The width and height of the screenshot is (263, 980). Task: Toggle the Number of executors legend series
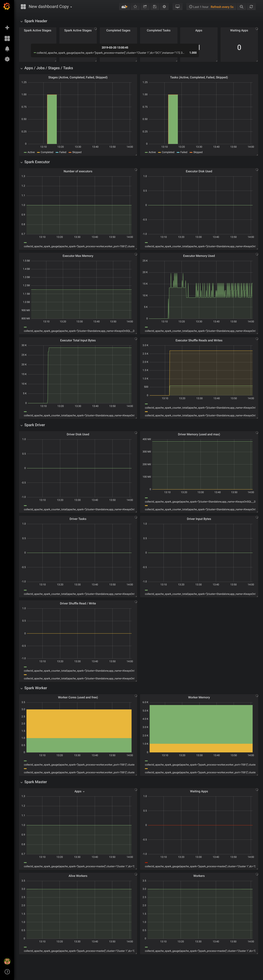(x=79, y=247)
